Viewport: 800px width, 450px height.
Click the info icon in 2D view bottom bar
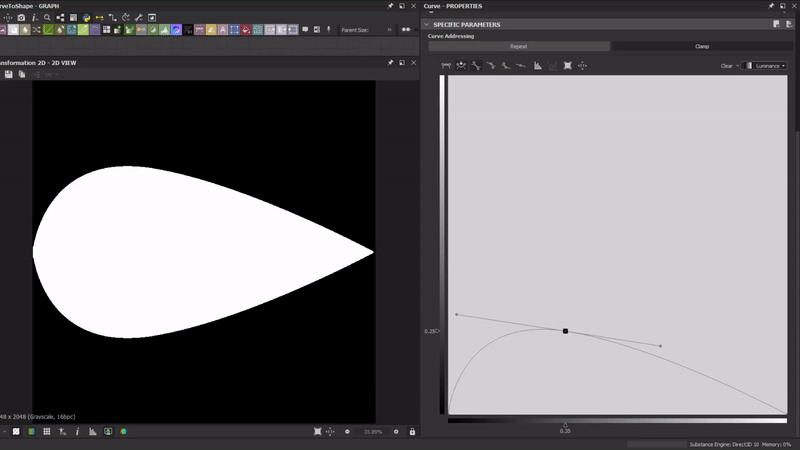[x=77, y=432]
